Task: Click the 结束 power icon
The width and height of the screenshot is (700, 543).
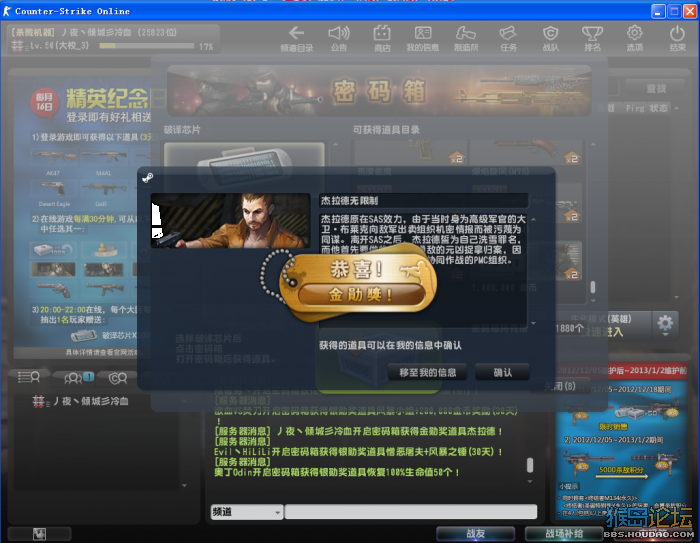Action: click(677, 33)
